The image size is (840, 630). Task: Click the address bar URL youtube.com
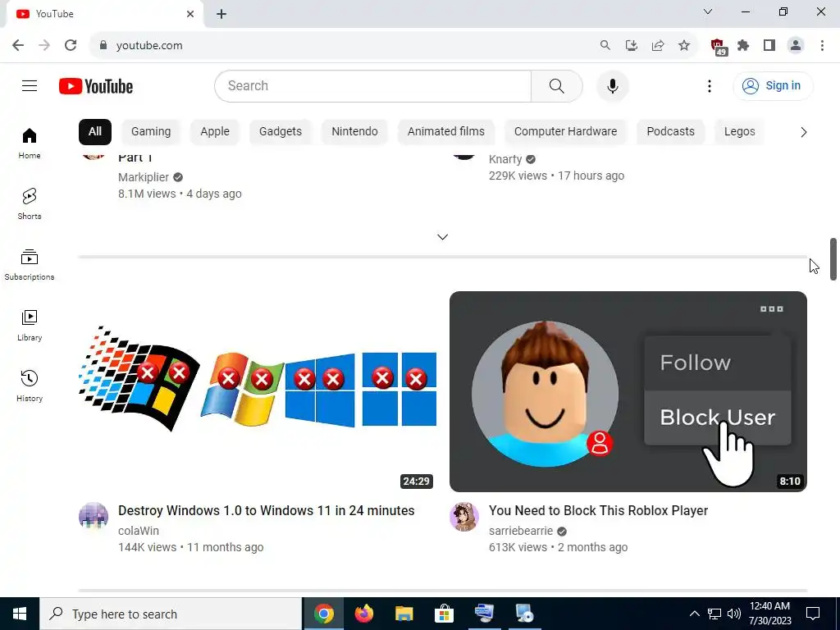(149, 46)
